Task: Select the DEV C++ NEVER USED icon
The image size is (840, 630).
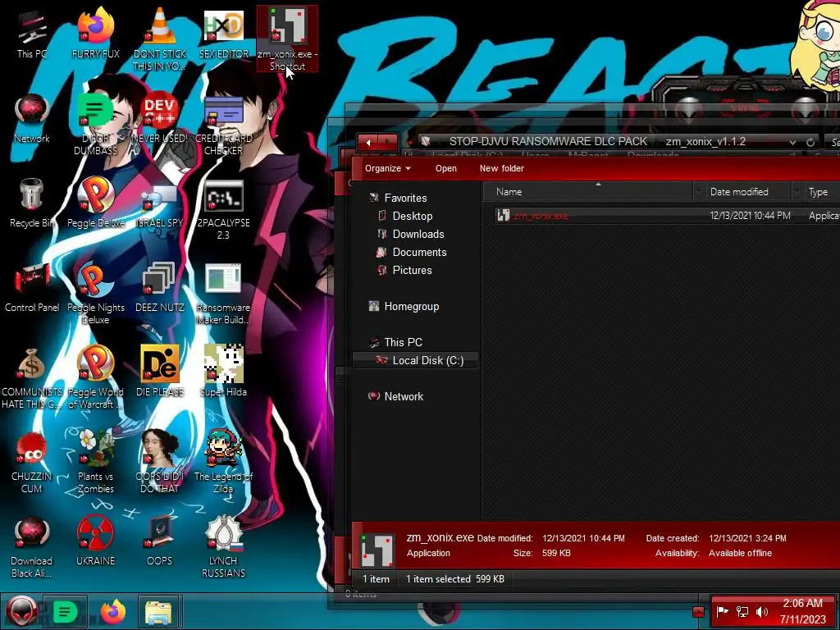Action: tap(160, 119)
